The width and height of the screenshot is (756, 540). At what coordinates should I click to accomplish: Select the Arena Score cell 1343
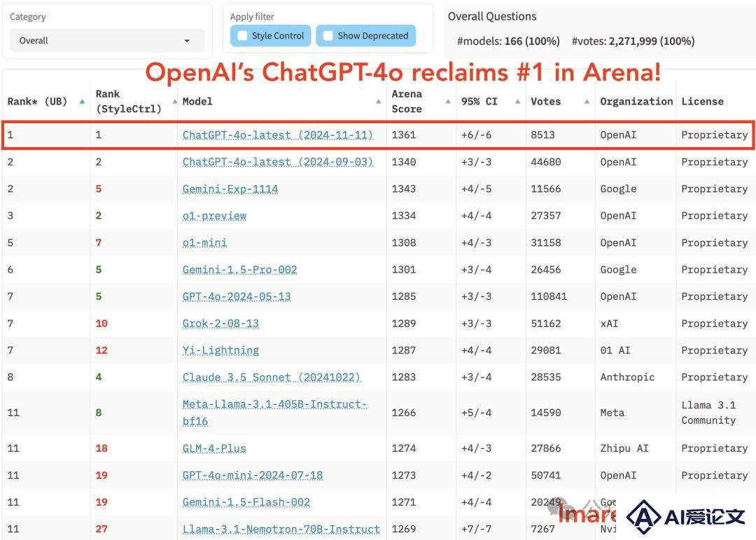(404, 189)
